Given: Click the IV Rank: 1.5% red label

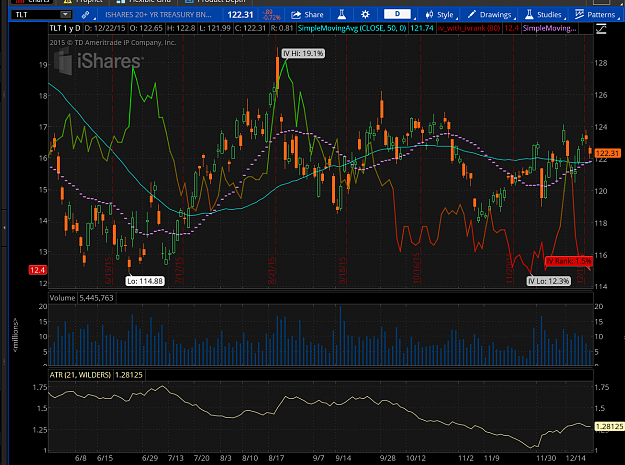Looking at the screenshot, I should point(569,261).
